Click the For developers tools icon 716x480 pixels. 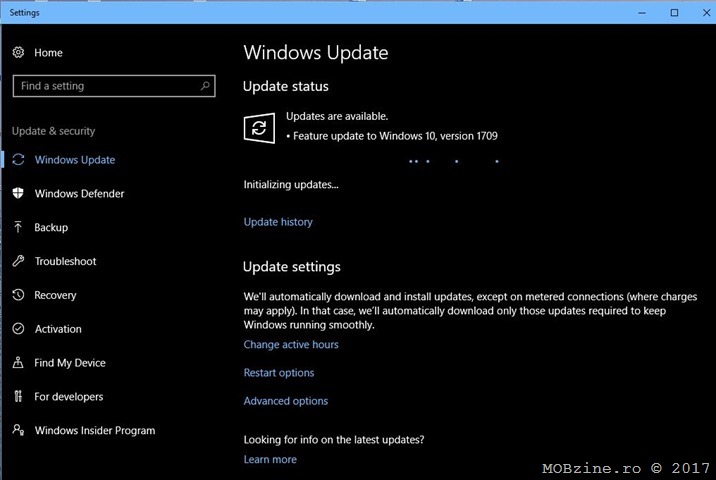tap(18, 396)
